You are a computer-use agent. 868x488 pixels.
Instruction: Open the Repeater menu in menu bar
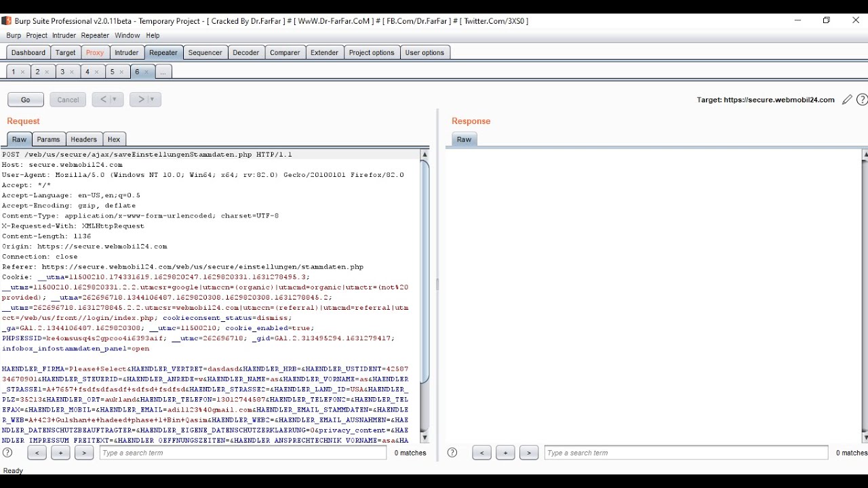coord(95,36)
